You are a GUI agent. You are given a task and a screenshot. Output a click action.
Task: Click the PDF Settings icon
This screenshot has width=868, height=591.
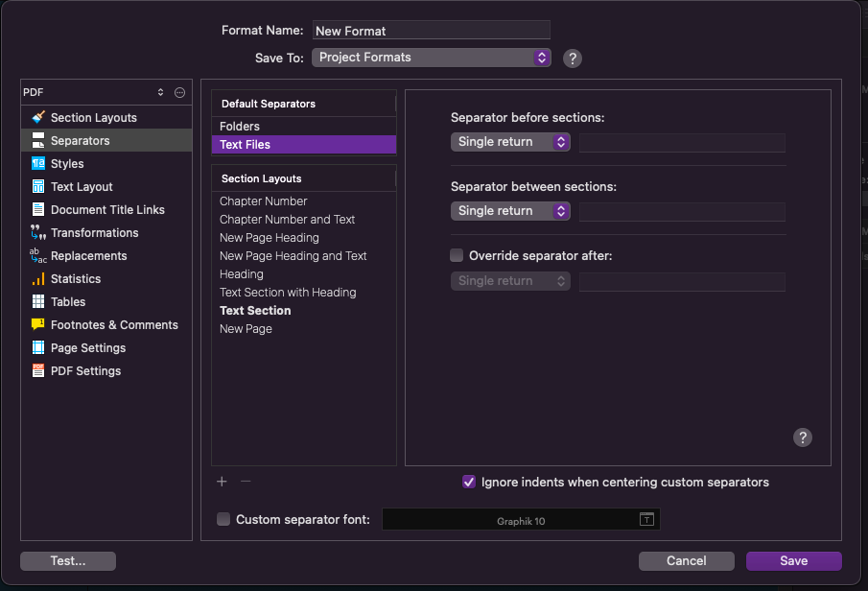click(38, 370)
